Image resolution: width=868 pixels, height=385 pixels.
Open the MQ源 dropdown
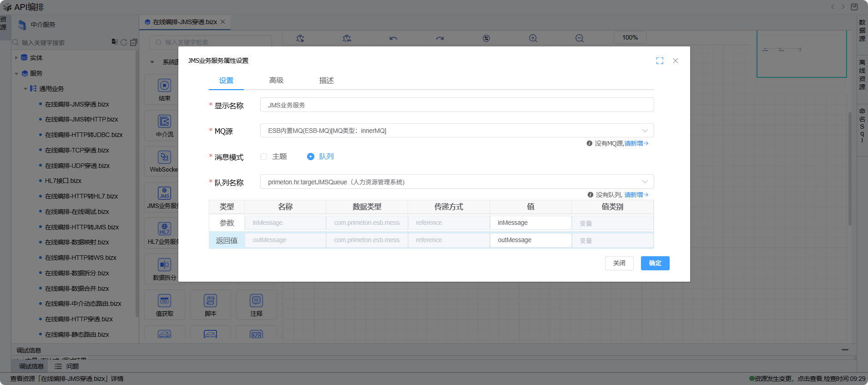(x=457, y=131)
